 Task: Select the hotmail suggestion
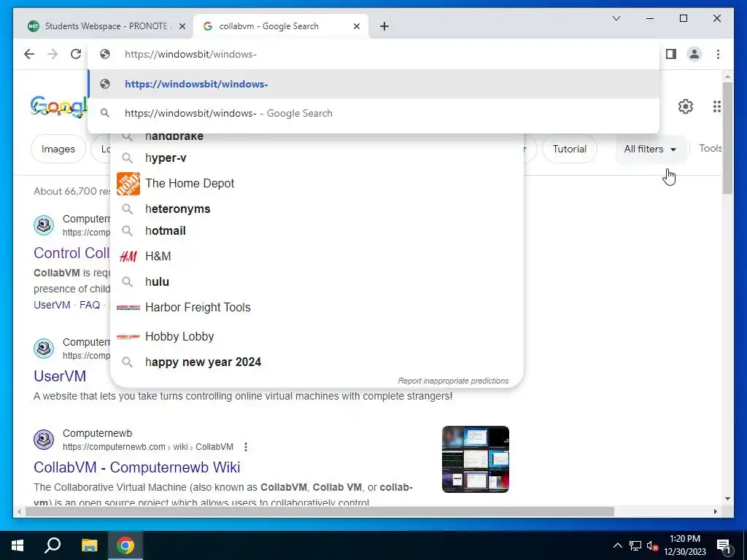click(166, 231)
